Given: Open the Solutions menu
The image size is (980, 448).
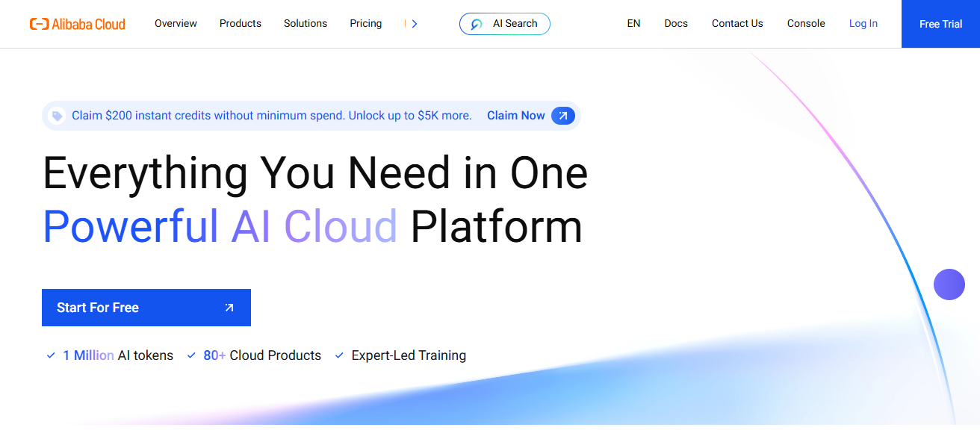Looking at the screenshot, I should (x=305, y=23).
